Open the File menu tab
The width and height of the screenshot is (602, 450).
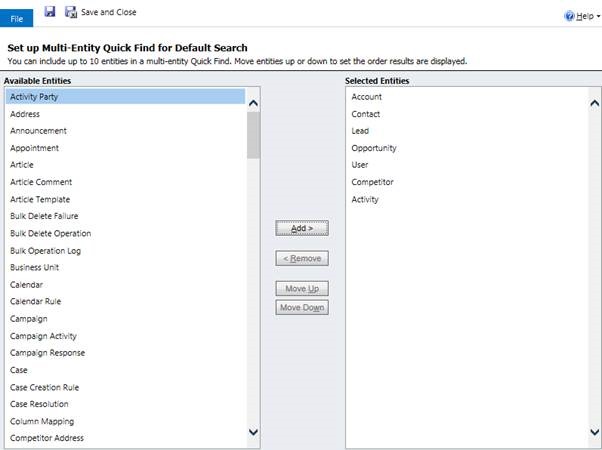pos(18,17)
